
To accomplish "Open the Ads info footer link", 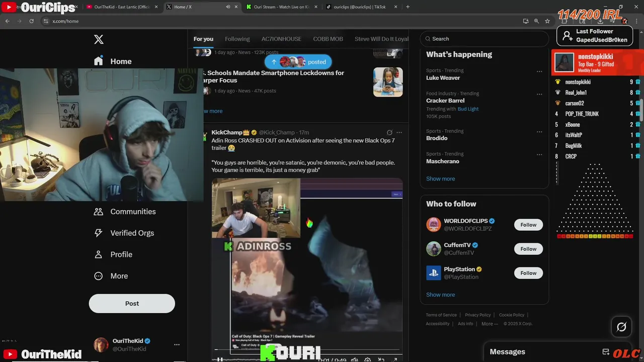I will 465,324.
